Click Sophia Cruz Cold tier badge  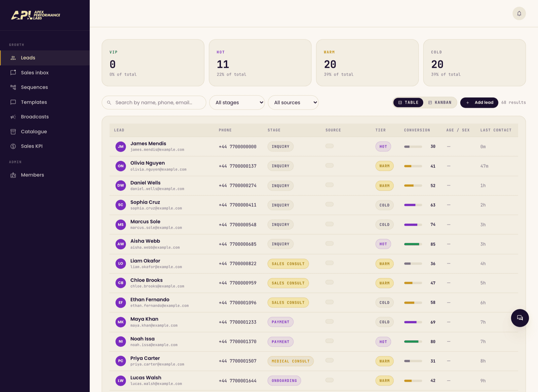tap(384, 205)
